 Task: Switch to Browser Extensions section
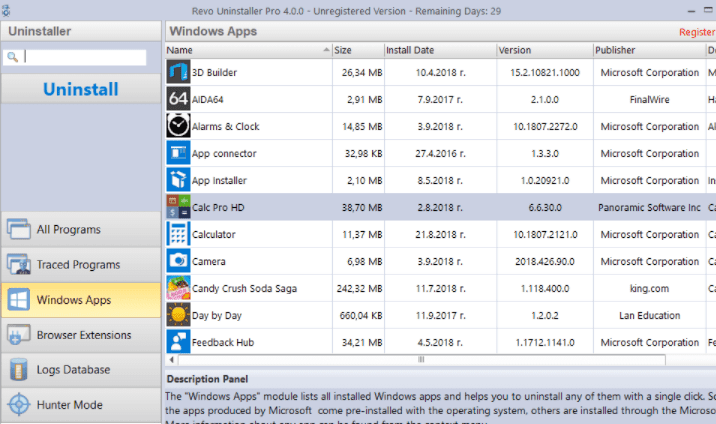pos(81,335)
